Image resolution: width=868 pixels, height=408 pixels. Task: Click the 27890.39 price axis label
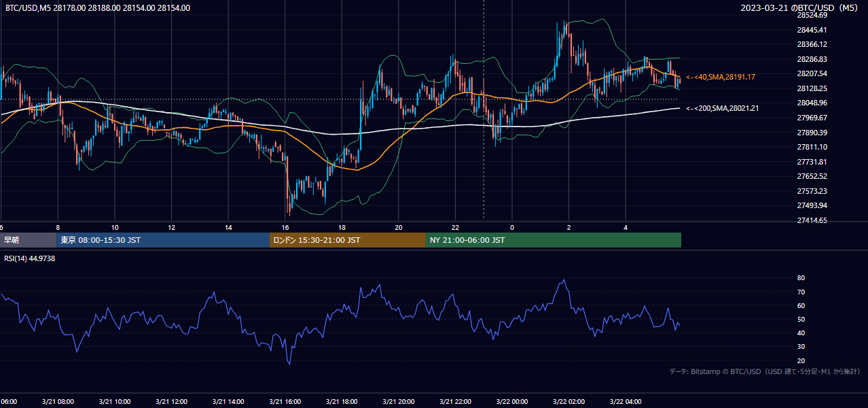point(812,133)
